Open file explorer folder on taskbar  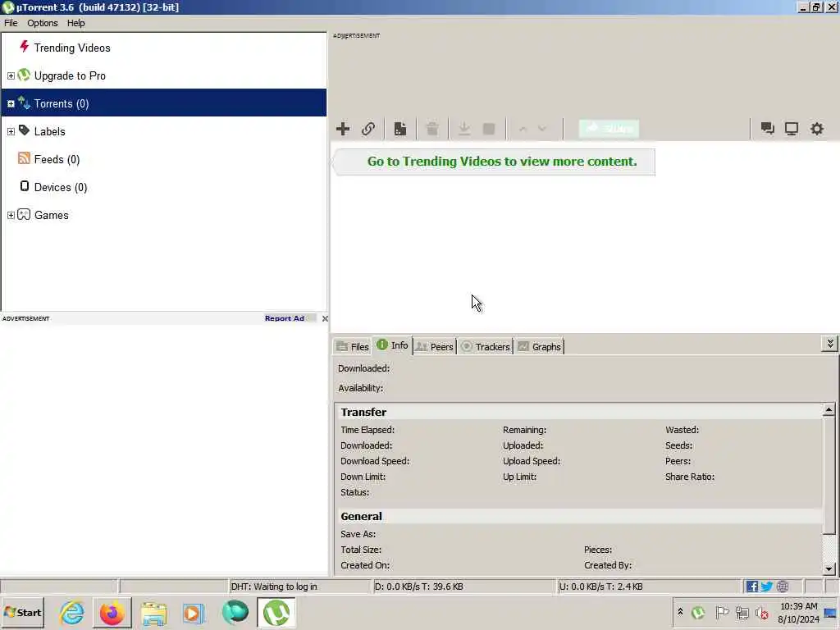(153, 612)
